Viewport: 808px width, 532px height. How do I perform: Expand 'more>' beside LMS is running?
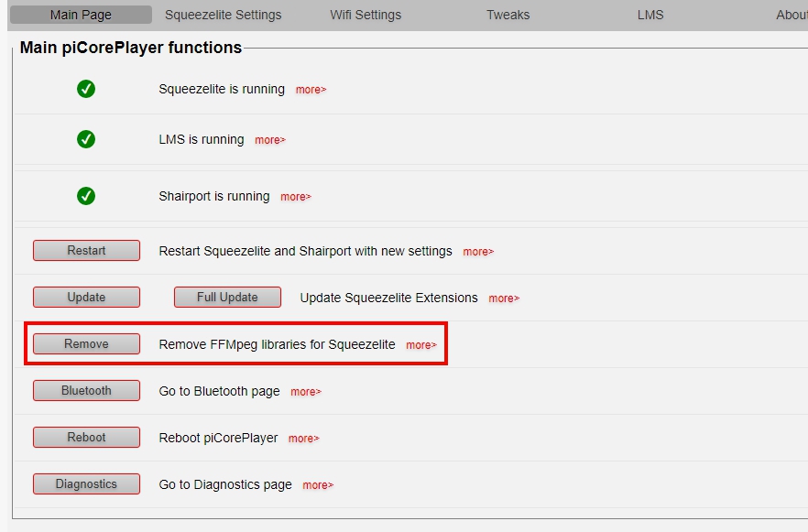pos(270,140)
